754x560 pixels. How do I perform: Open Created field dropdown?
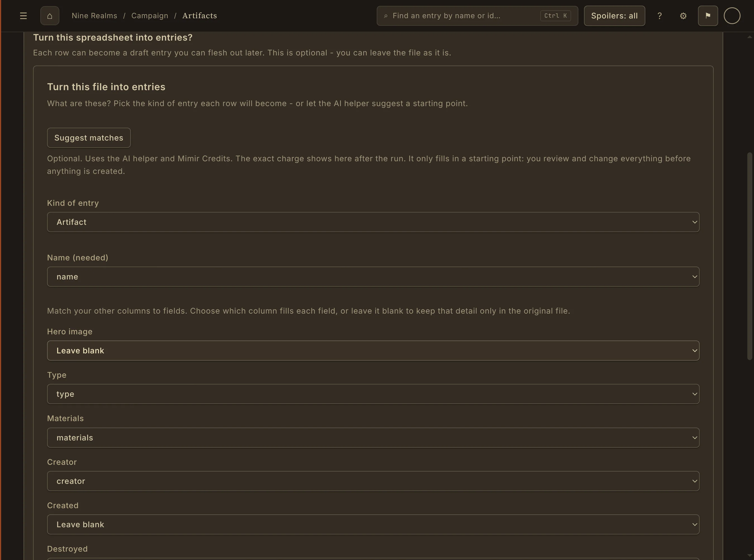click(x=373, y=524)
